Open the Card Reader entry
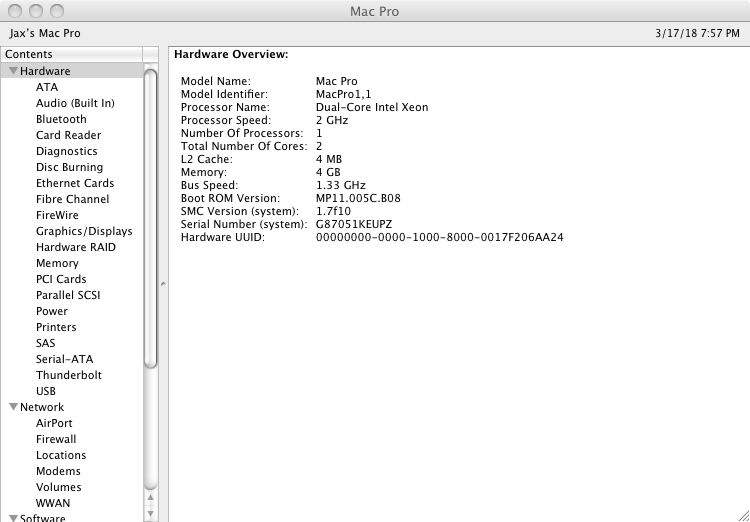This screenshot has height=522, width=750. tap(68, 135)
